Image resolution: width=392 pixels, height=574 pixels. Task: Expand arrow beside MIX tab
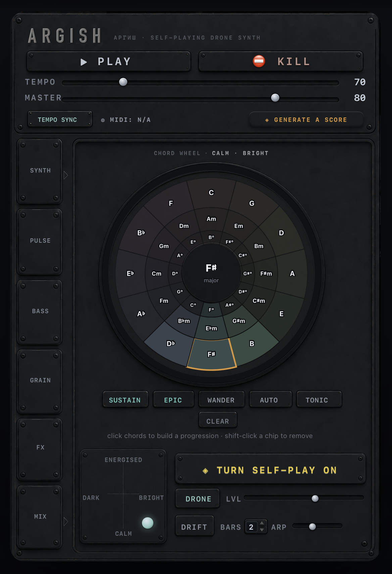click(x=66, y=522)
